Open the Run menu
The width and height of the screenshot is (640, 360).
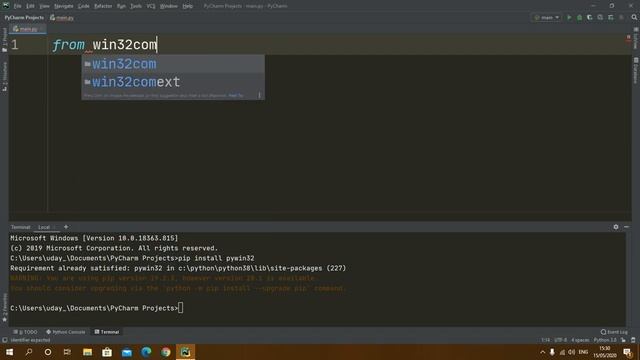121,6
